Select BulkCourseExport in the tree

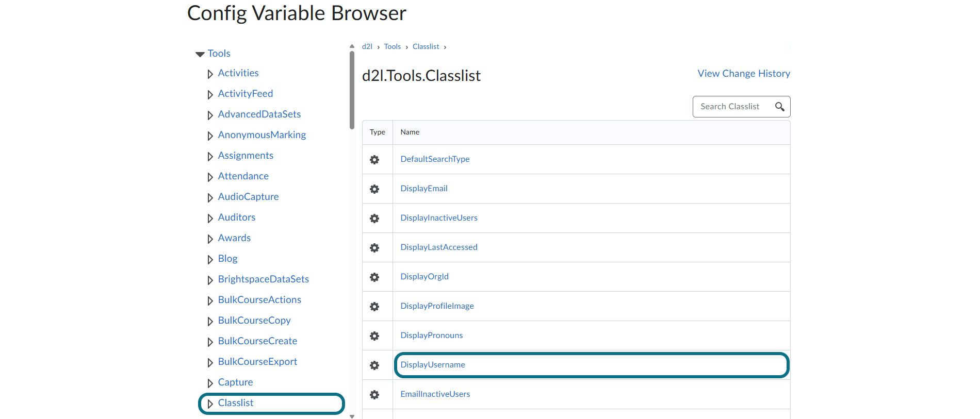(x=257, y=362)
